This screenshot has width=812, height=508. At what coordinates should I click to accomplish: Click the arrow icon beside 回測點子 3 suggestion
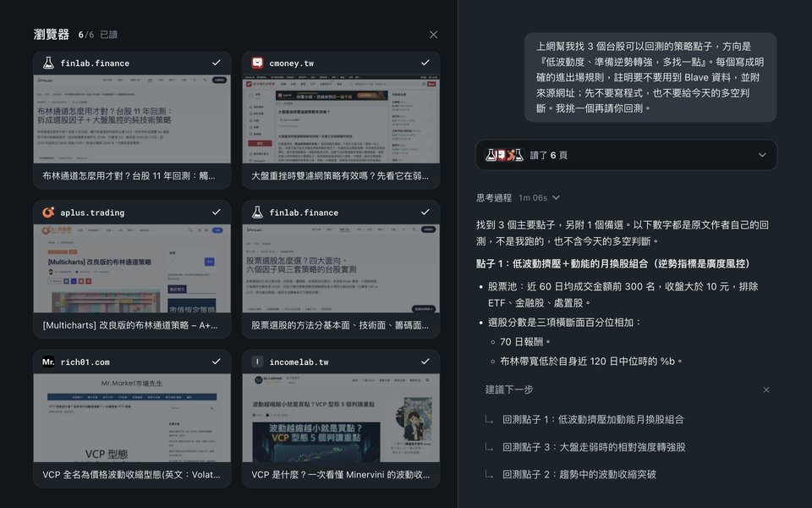click(x=489, y=447)
